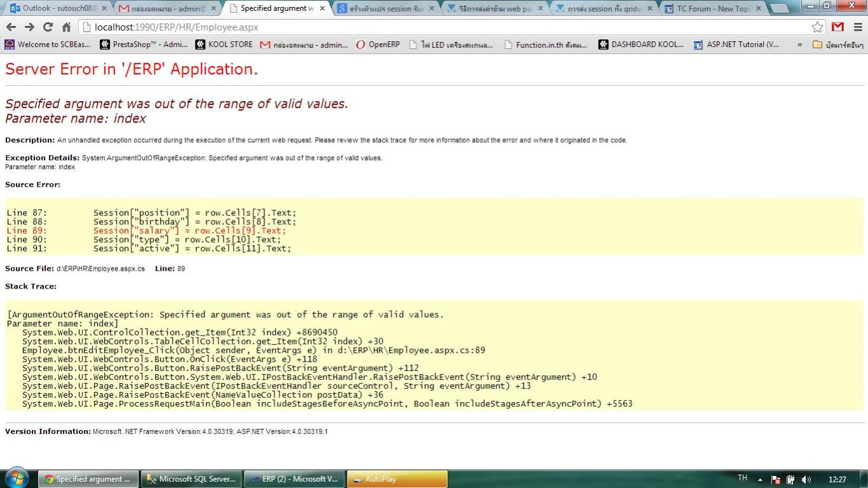The height and width of the screenshot is (488, 868).
Task: Expand the bookmarks overflow chevron
Action: tap(799, 44)
